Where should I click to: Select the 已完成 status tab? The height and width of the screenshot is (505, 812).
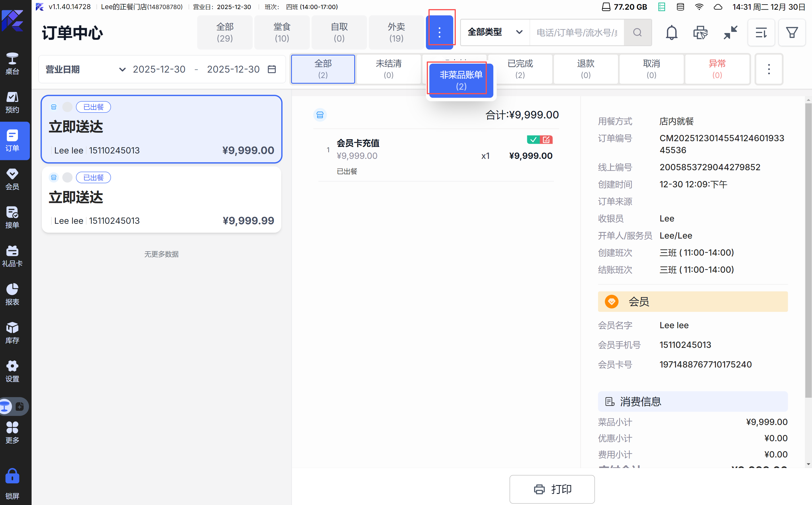(x=520, y=69)
